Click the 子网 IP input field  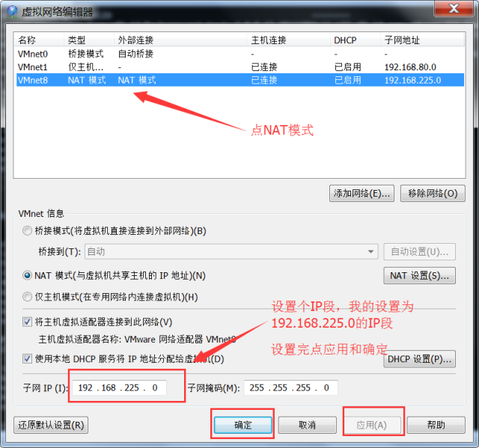pyautogui.click(x=120, y=387)
